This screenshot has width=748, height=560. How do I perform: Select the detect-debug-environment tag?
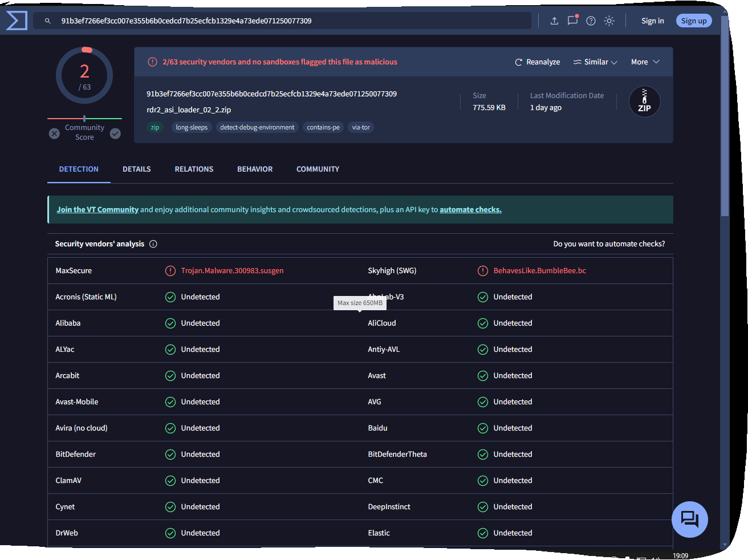click(x=257, y=128)
